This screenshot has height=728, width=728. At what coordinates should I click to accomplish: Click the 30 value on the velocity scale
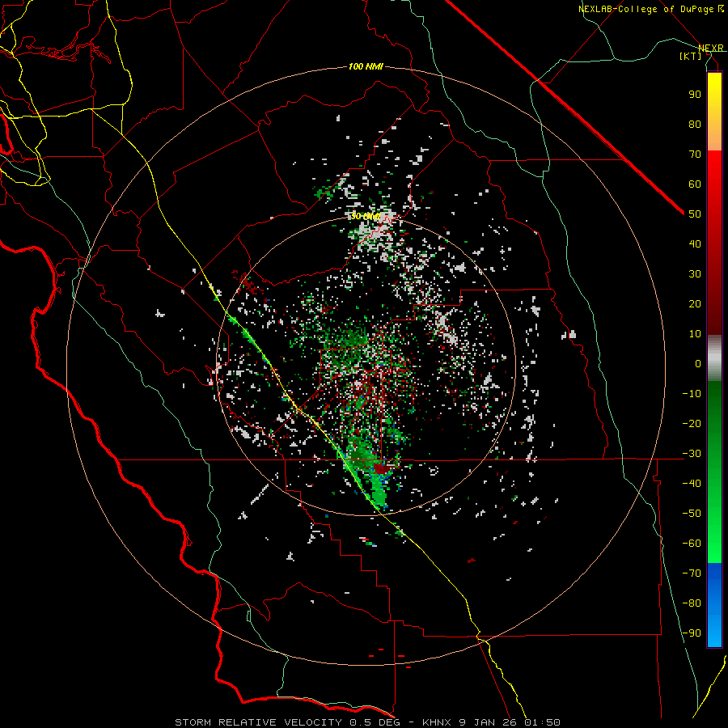(695, 274)
